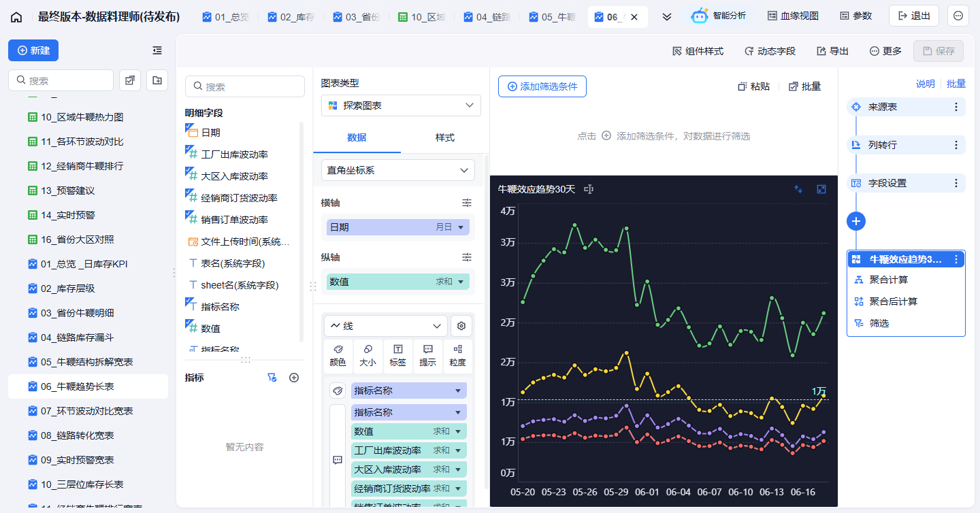This screenshot has height=513, width=980.
Task: Click the icon beside chart title 牛鞭效应趋势30天
Action: click(589, 189)
